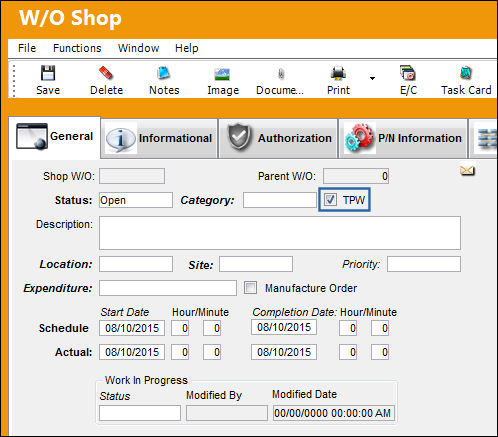This screenshot has width=498, height=437.
Task: Select the Informational tab
Action: pos(159,138)
